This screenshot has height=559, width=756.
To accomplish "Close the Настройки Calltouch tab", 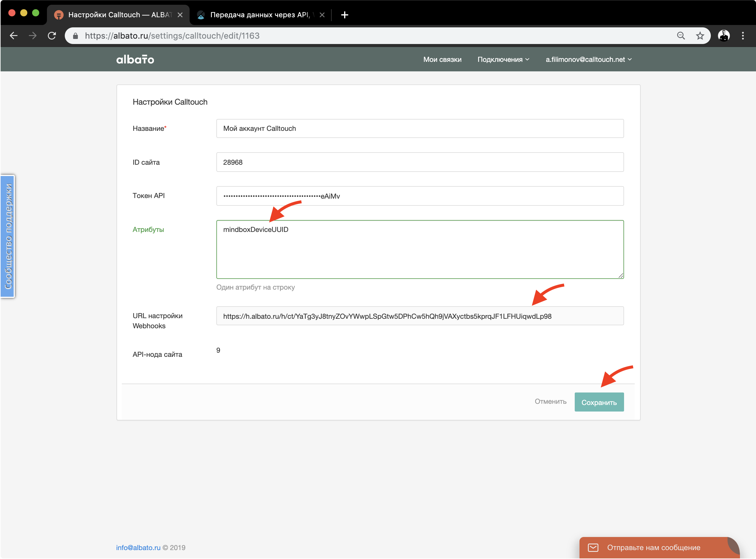I will [180, 15].
